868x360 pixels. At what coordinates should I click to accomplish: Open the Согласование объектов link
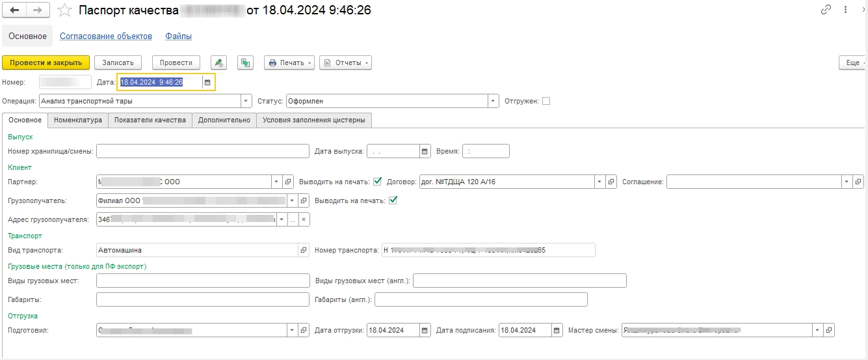(106, 36)
